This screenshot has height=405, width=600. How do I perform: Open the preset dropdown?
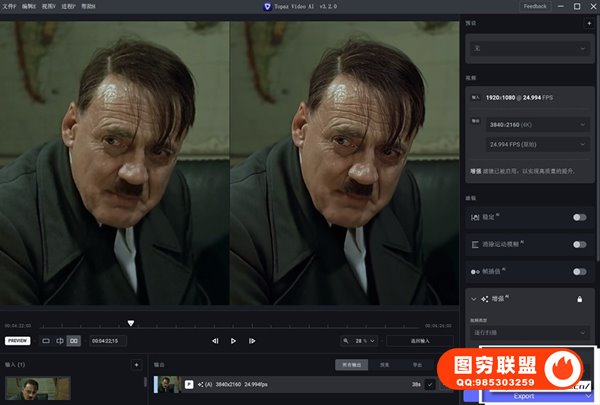coord(530,47)
